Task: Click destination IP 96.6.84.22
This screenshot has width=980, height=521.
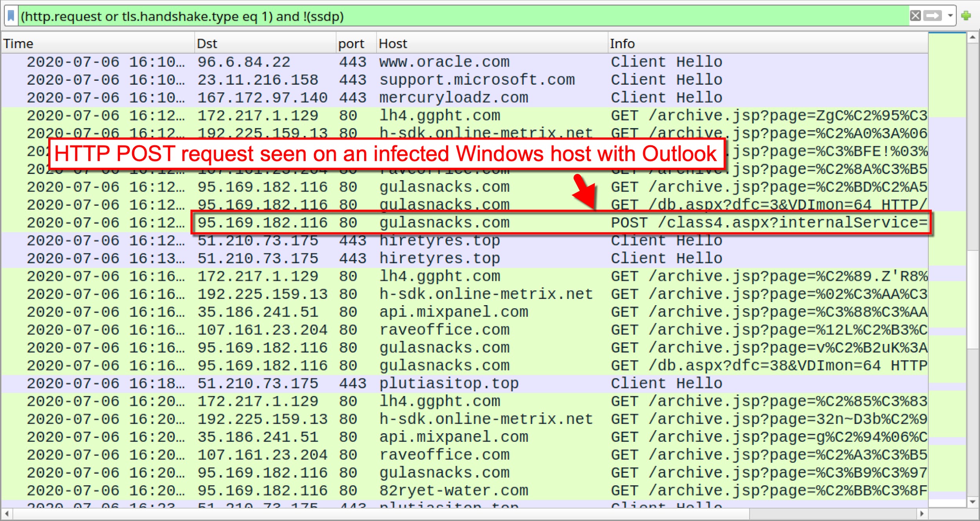Action: click(x=244, y=62)
